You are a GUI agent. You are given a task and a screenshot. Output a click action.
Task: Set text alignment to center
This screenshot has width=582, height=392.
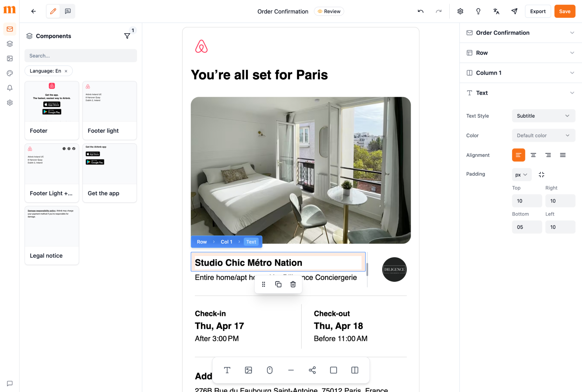pos(533,155)
